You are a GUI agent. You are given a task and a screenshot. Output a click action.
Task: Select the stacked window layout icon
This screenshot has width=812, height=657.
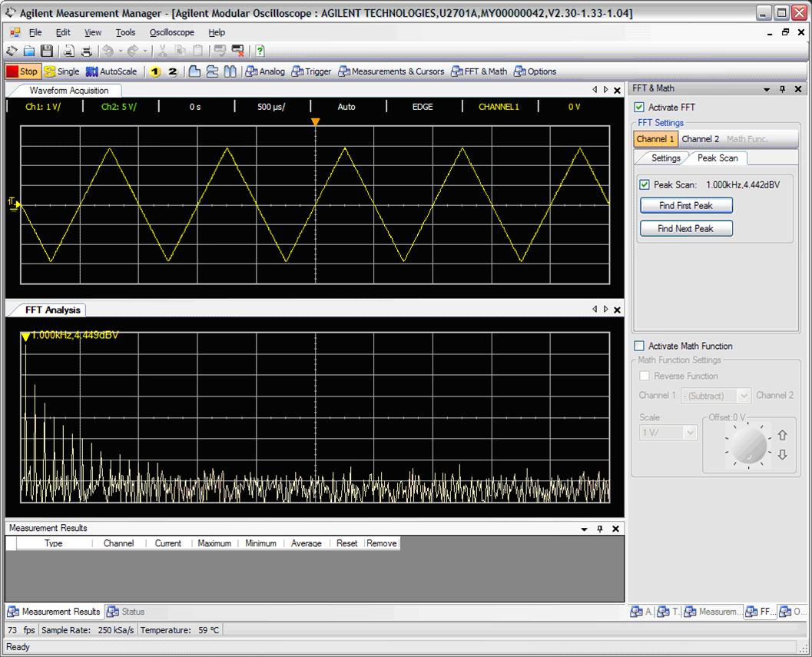(212, 71)
